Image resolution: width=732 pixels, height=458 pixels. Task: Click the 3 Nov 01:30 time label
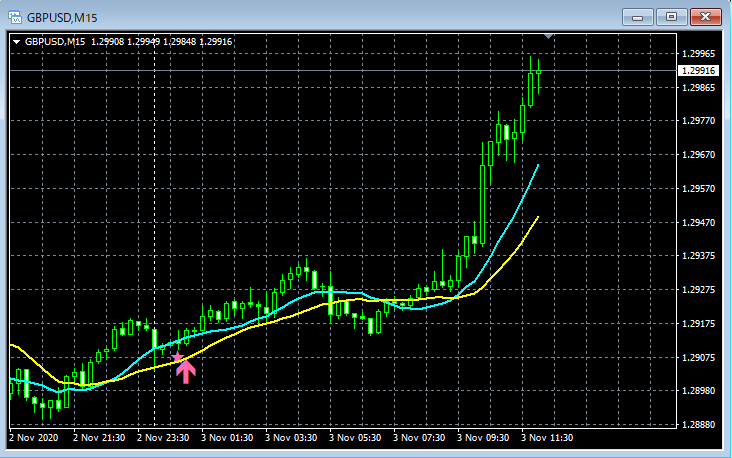[x=227, y=438]
